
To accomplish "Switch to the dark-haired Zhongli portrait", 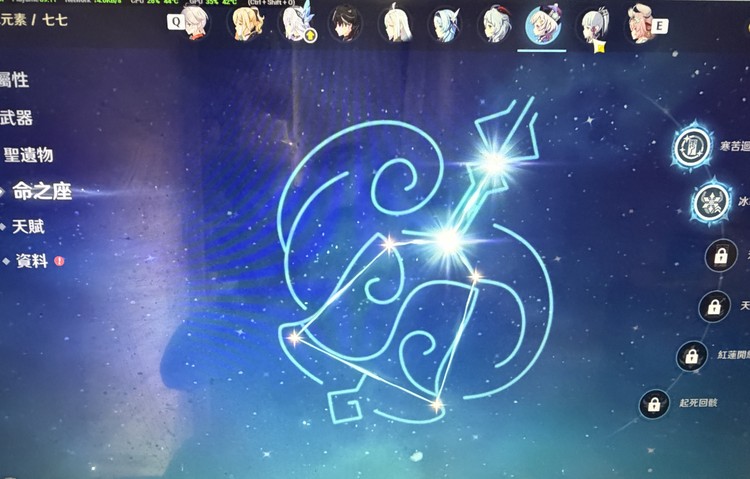I will tap(345, 23).
